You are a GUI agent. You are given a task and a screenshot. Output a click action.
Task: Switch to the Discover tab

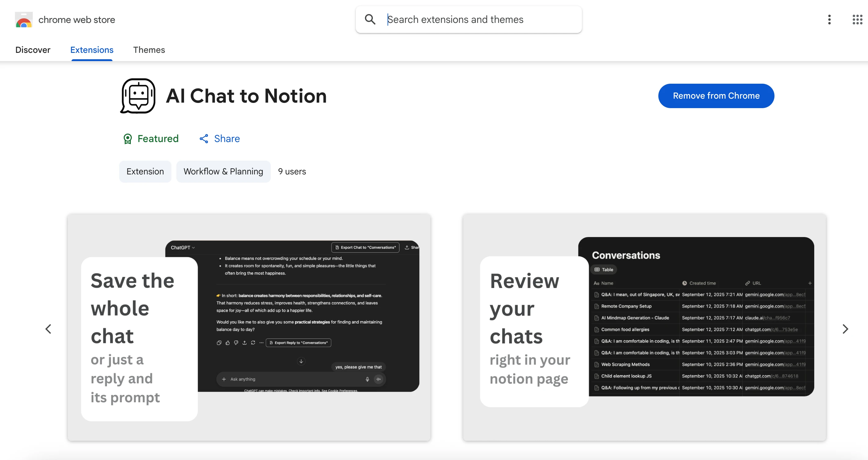tap(33, 50)
